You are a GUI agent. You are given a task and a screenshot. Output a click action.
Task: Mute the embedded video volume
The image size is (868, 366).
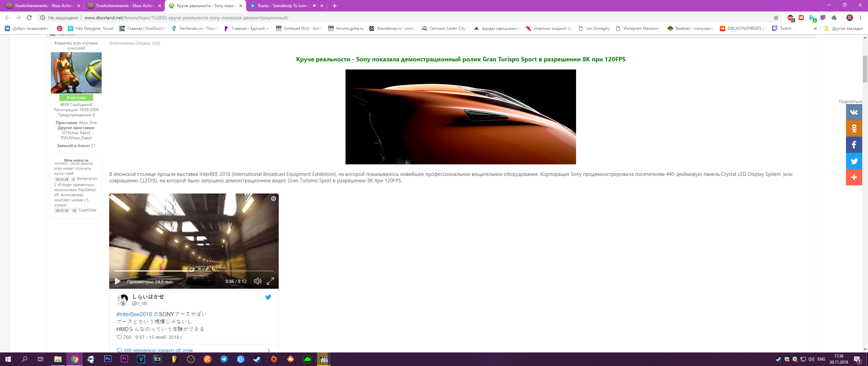coord(258,281)
